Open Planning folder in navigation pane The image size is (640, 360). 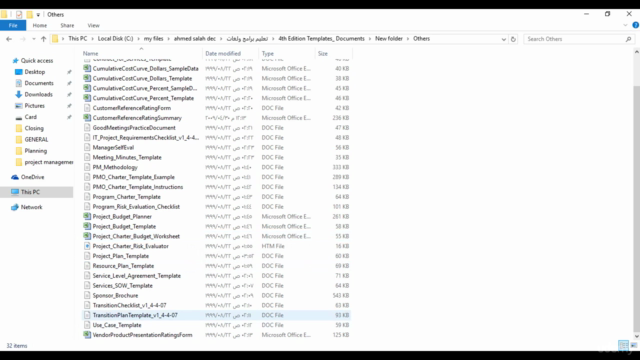point(36,151)
